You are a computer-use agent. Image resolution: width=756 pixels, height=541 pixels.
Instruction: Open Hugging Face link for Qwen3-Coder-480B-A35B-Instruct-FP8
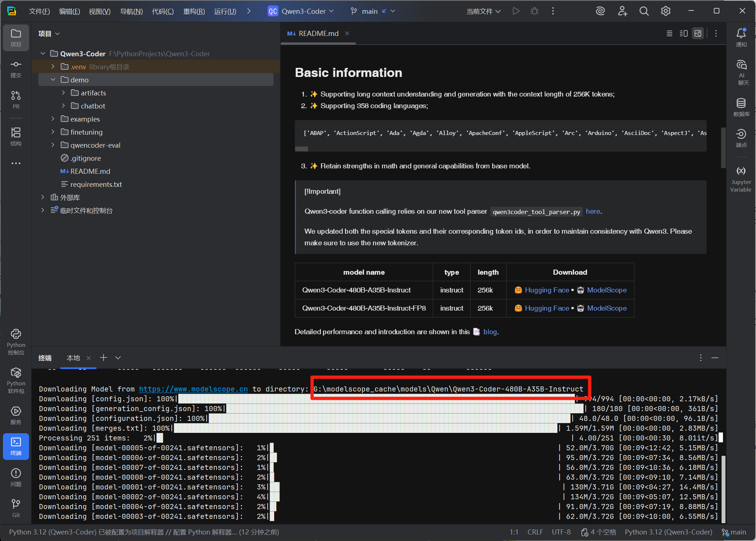pyautogui.click(x=547, y=308)
